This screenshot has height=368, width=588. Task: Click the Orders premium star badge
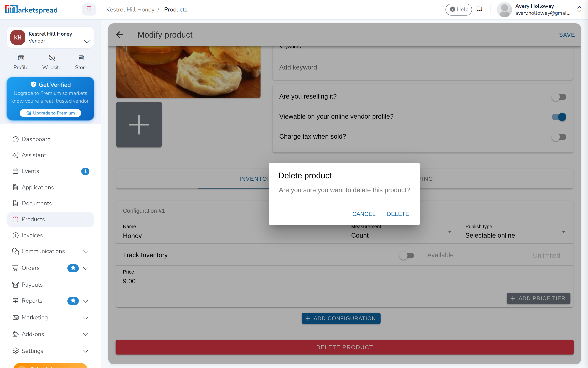pos(73,268)
